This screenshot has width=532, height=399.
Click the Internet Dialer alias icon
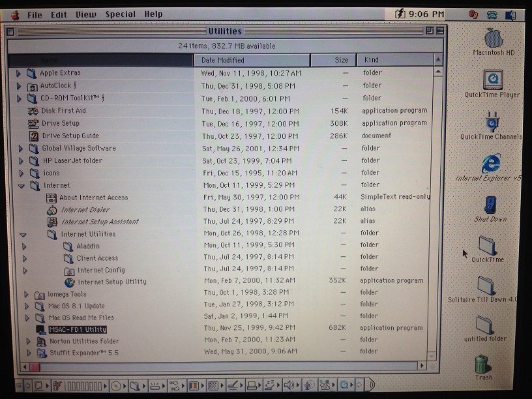(x=52, y=210)
